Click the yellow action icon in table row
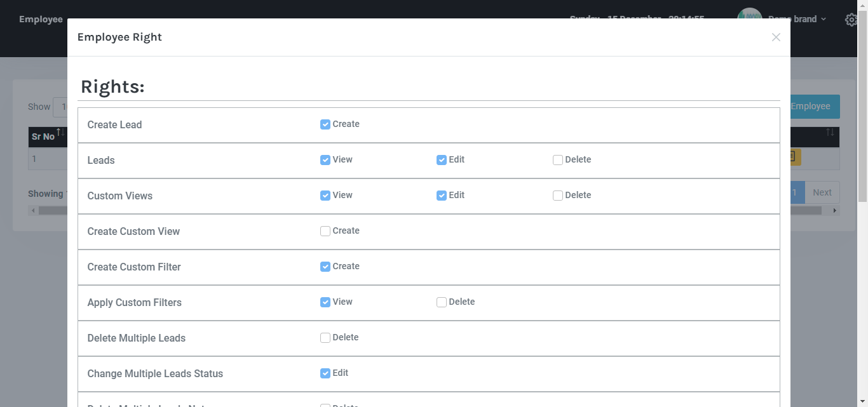The height and width of the screenshot is (407, 868). point(794,157)
